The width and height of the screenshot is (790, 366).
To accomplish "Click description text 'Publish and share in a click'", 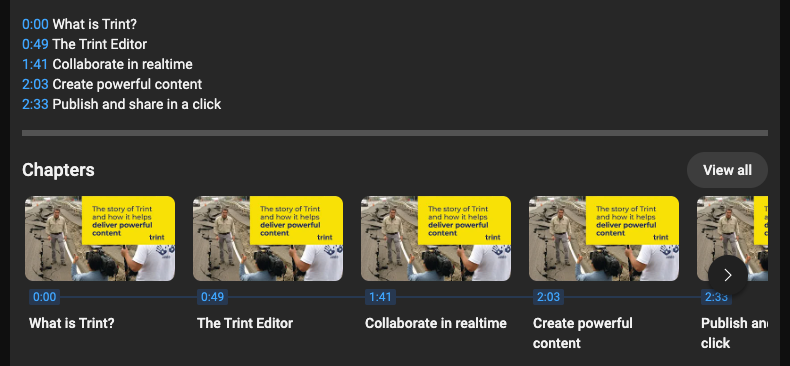I will point(137,104).
